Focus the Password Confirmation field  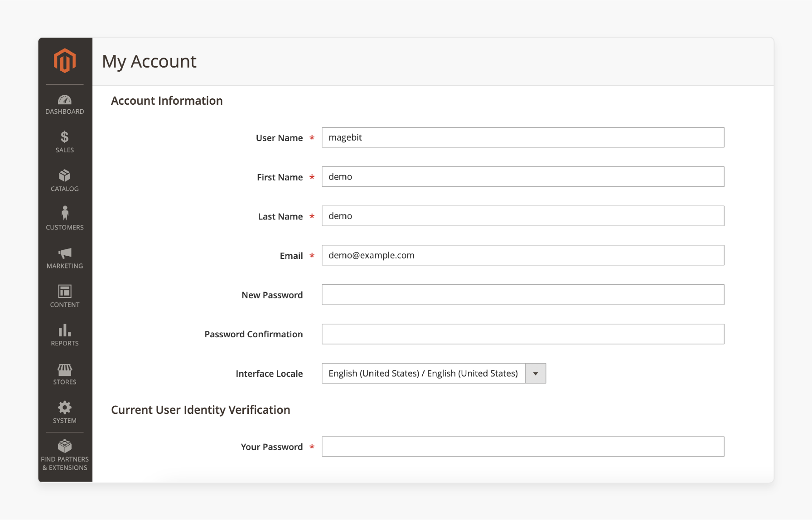point(523,334)
